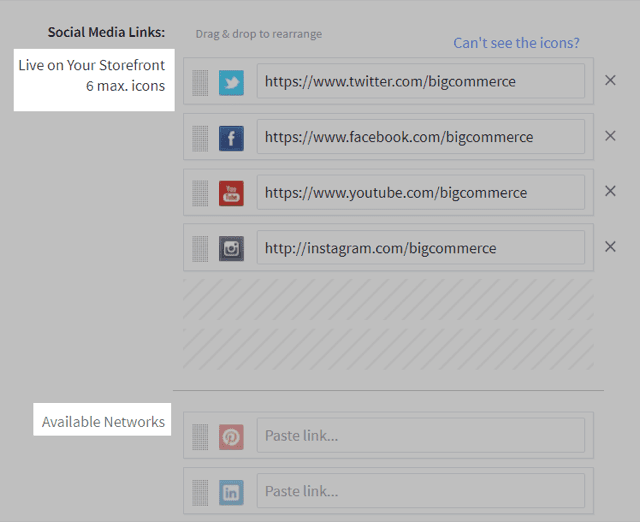Remove the Twitter link with X
Viewport: 640px width, 522px height.
click(610, 80)
